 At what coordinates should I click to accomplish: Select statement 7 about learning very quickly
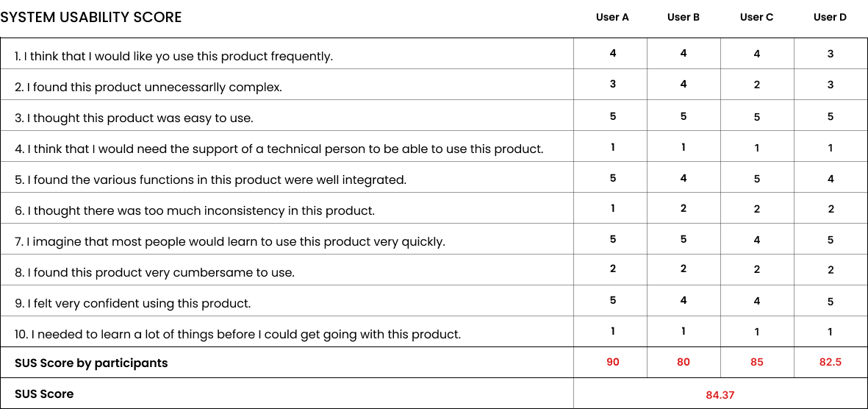(x=230, y=241)
